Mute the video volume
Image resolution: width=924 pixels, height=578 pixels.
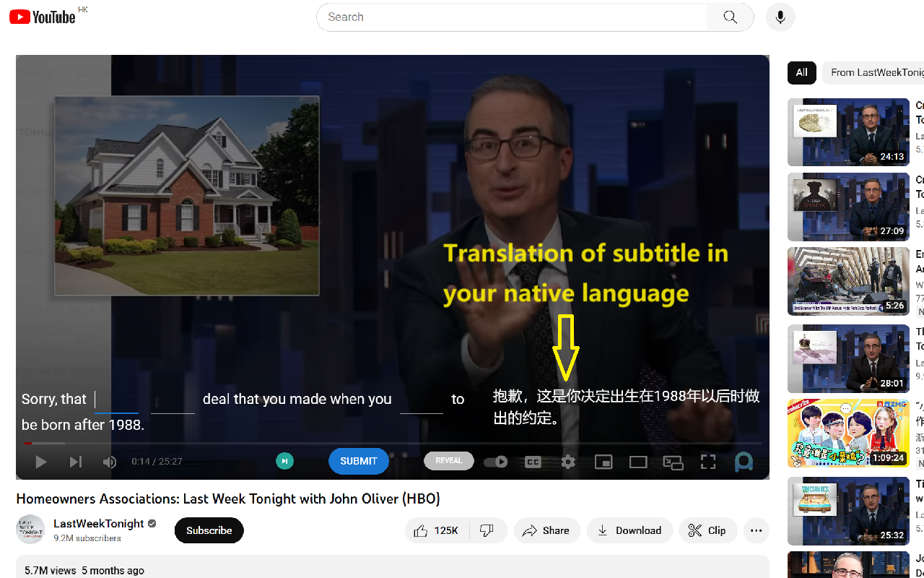click(x=109, y=462)
